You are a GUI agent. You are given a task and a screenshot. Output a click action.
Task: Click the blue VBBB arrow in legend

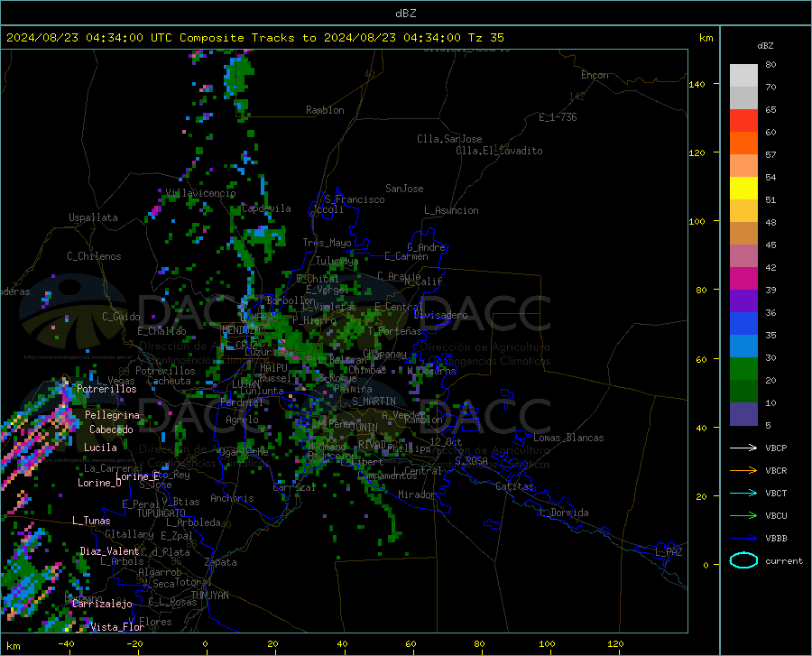coord(743,539)
